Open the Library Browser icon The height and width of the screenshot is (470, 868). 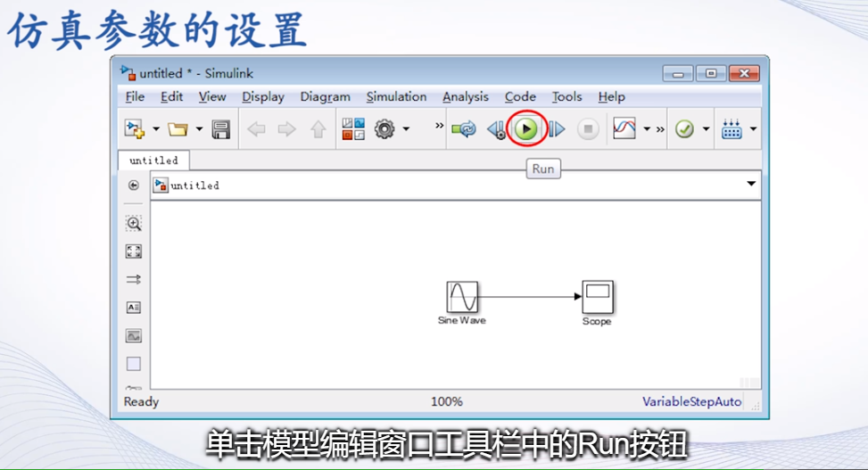353,129
